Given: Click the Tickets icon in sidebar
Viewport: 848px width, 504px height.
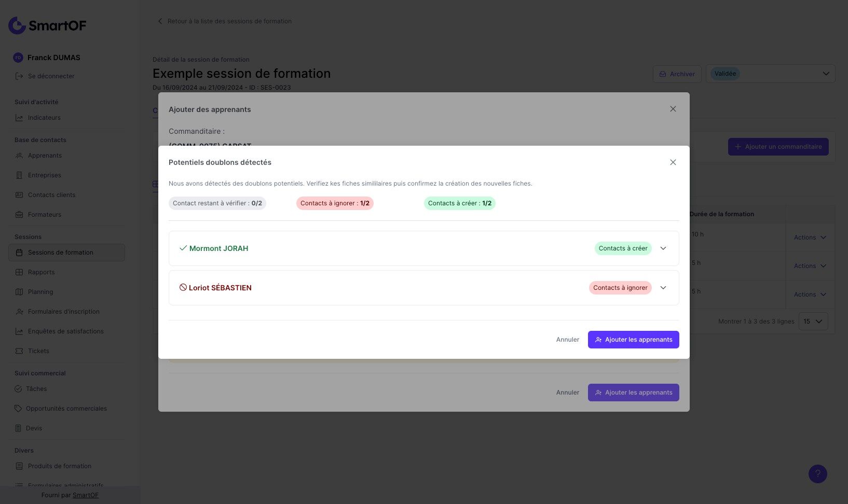Looking at the screenshot, I should (19, 351).
